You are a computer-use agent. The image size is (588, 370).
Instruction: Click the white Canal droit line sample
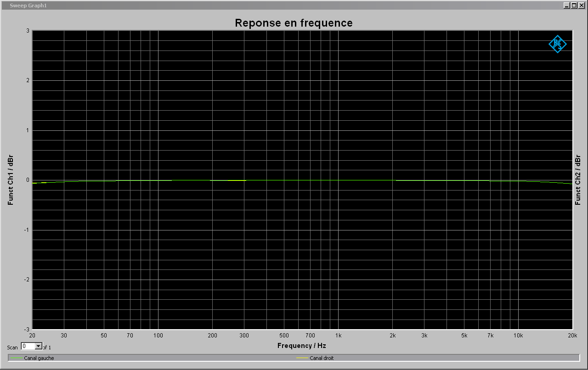[x=302, y=358]
